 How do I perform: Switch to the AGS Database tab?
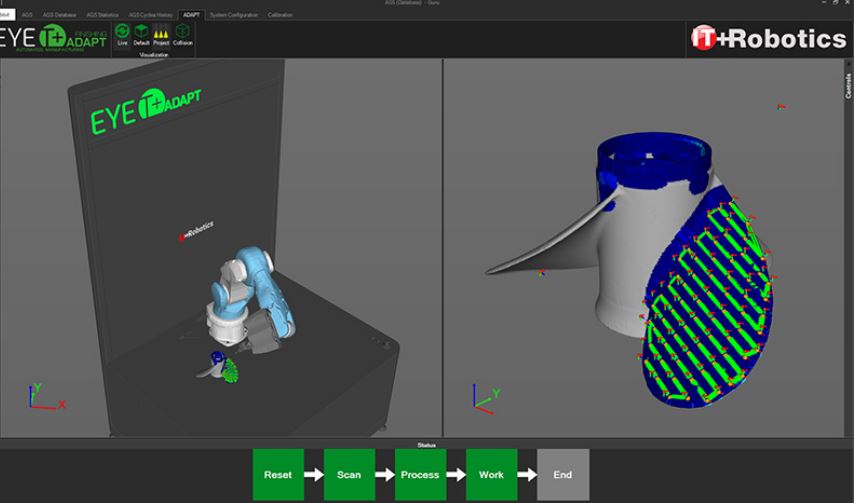pyautogui.click(x=59, y=15)
